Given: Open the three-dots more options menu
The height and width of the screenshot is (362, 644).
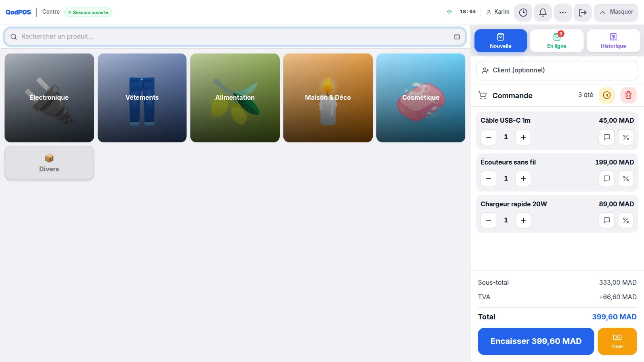Looking at the screenshot, I should tap(563, 12).
